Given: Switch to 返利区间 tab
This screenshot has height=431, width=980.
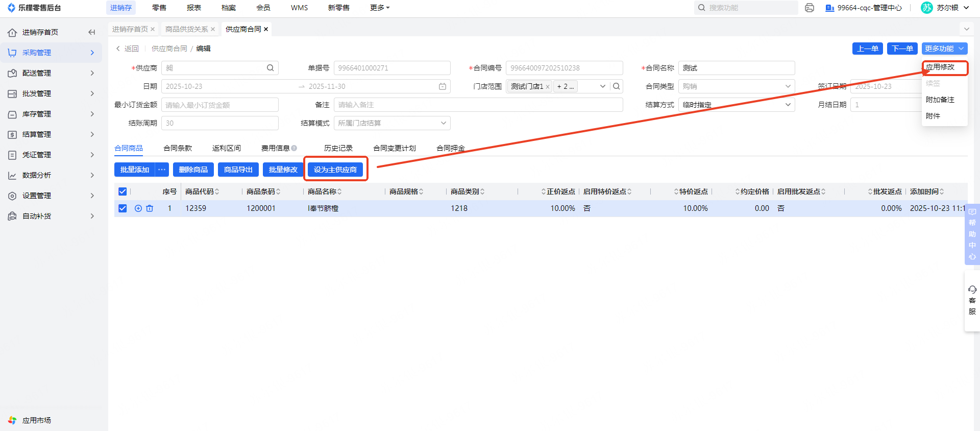Looking at the screenshot, I should (227, 148).
